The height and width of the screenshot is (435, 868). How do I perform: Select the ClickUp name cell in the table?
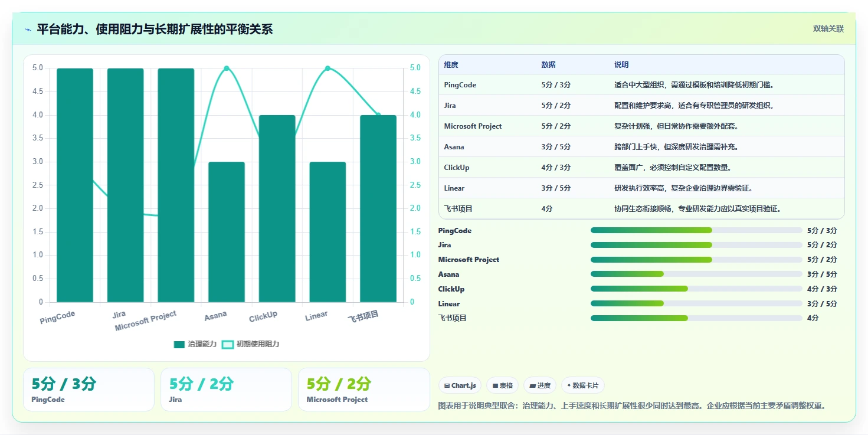click(x=457, y=168)
